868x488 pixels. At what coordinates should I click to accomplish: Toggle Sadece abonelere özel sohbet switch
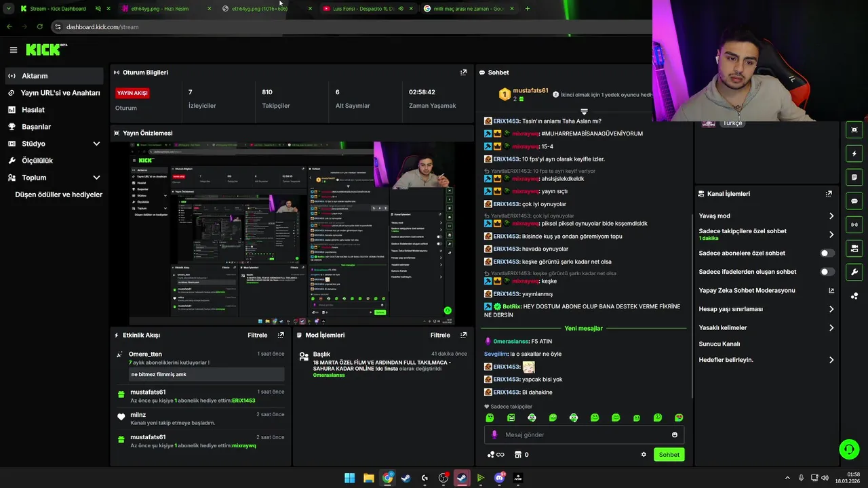click(x=827, y=253)
